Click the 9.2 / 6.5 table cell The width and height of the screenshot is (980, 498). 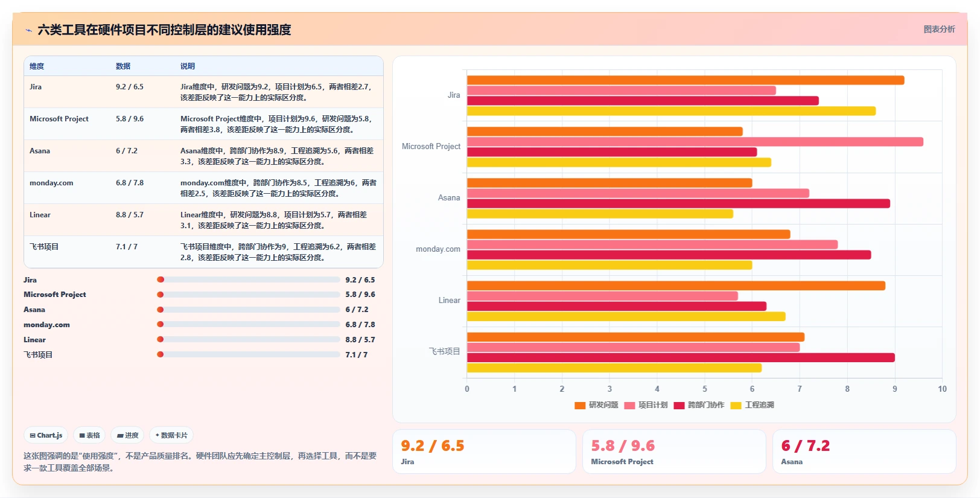130,87
